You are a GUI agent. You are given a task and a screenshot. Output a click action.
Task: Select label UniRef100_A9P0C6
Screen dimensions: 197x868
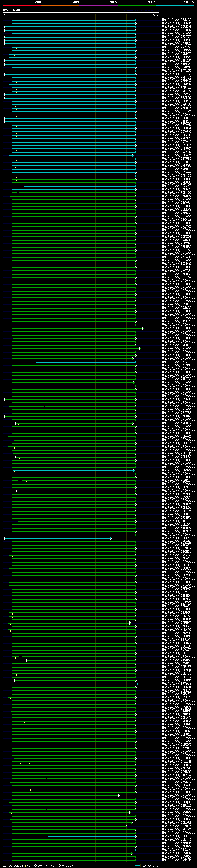click(x=177, y=155)
